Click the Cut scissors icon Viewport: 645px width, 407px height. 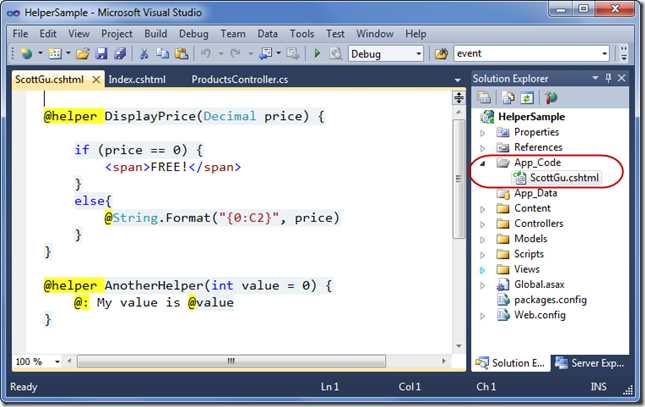(144, 53)
